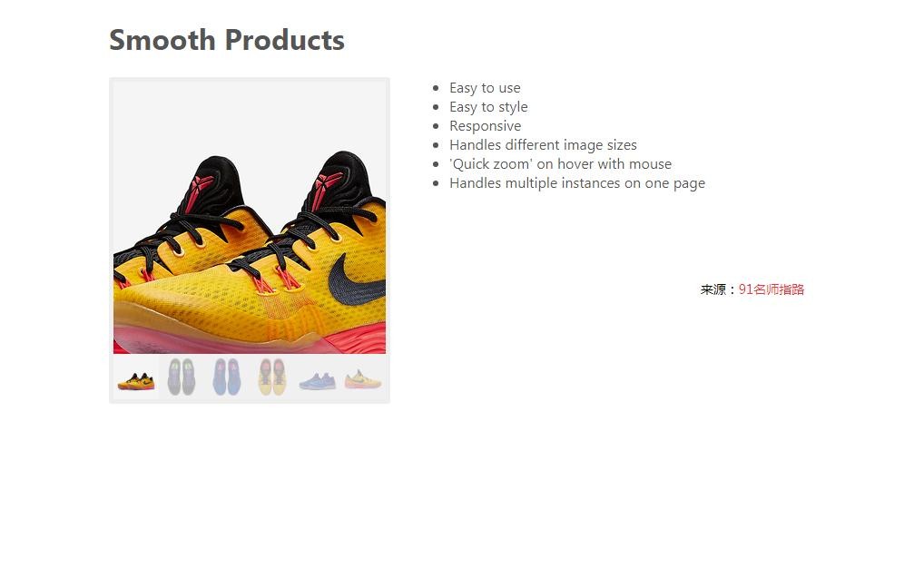Select the blue side-view shoes thumbnail
Viewport: 924px width, 588px height.
click(x=318, y=377)
